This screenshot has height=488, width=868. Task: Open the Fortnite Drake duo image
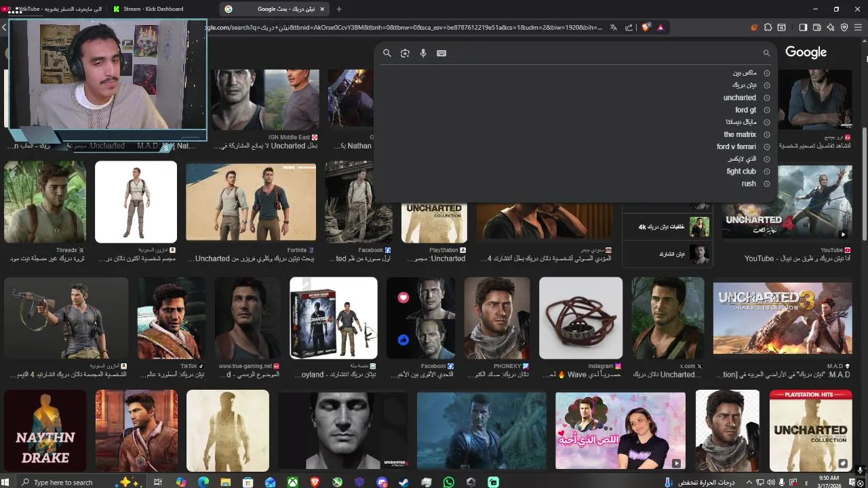[x=251, y=202]
